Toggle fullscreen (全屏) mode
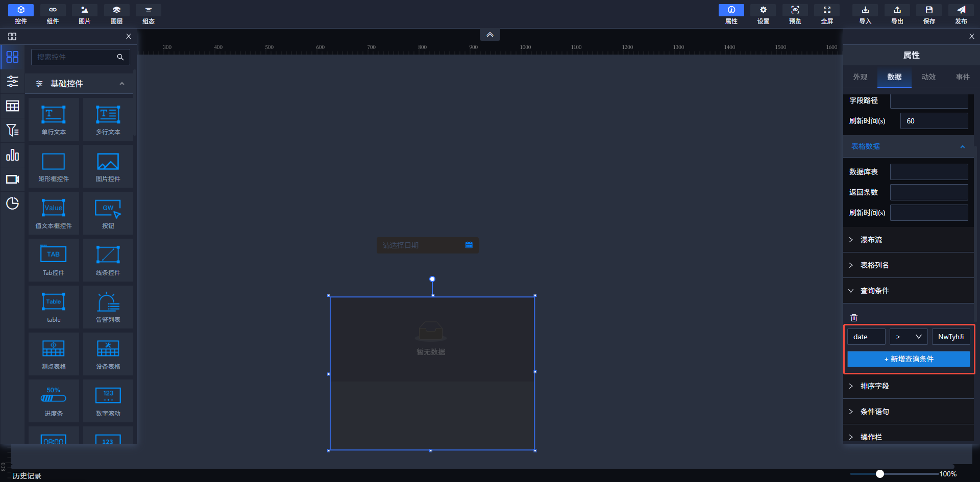 pos(827,14)
